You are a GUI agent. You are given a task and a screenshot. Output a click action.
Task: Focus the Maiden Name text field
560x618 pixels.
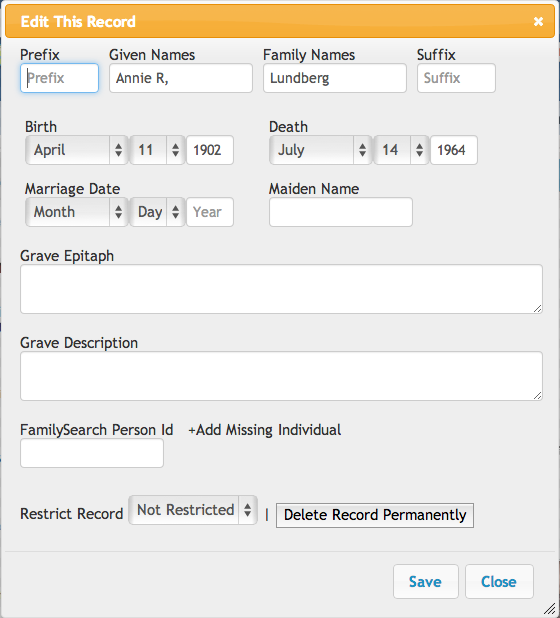341,212
